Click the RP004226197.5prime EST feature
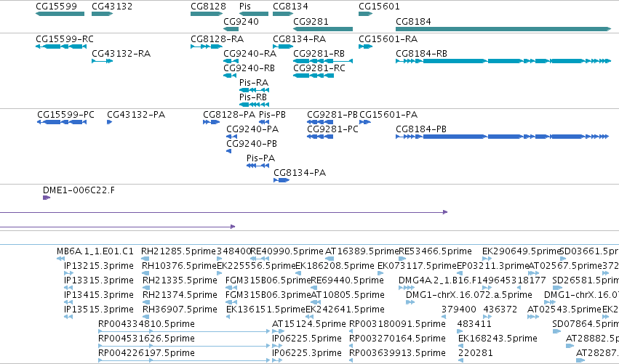 (184, 360)
